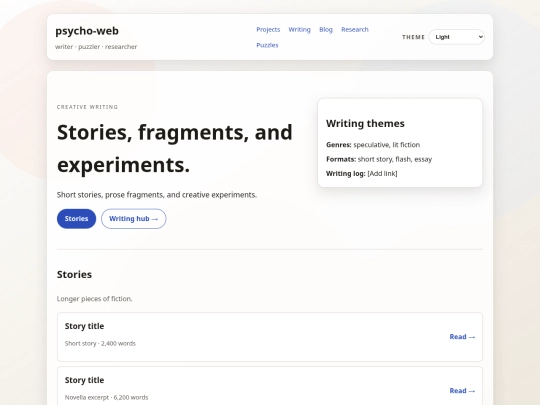This screenshot has height=405, width=540.
Task: Click the Story title above Short story
Action: pyautogui.click(x=84, y=326)
